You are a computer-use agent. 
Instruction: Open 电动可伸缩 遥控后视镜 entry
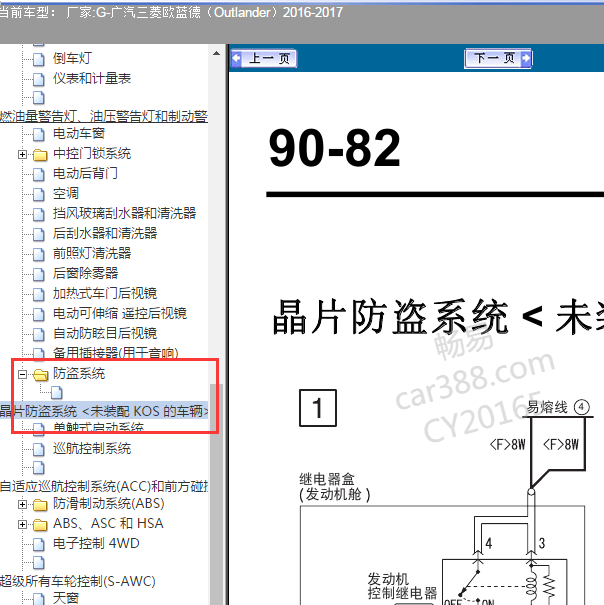coord(120,313)
